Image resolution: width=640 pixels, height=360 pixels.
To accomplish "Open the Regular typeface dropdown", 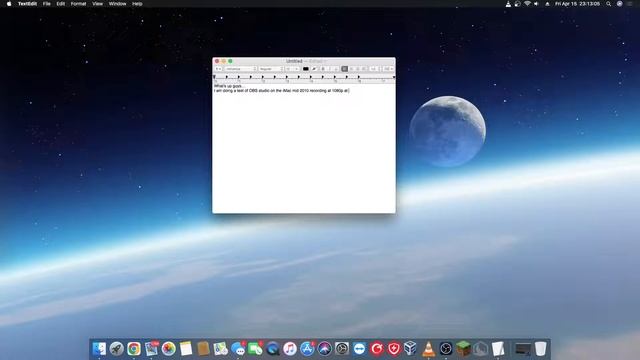I will coord(271,69).
